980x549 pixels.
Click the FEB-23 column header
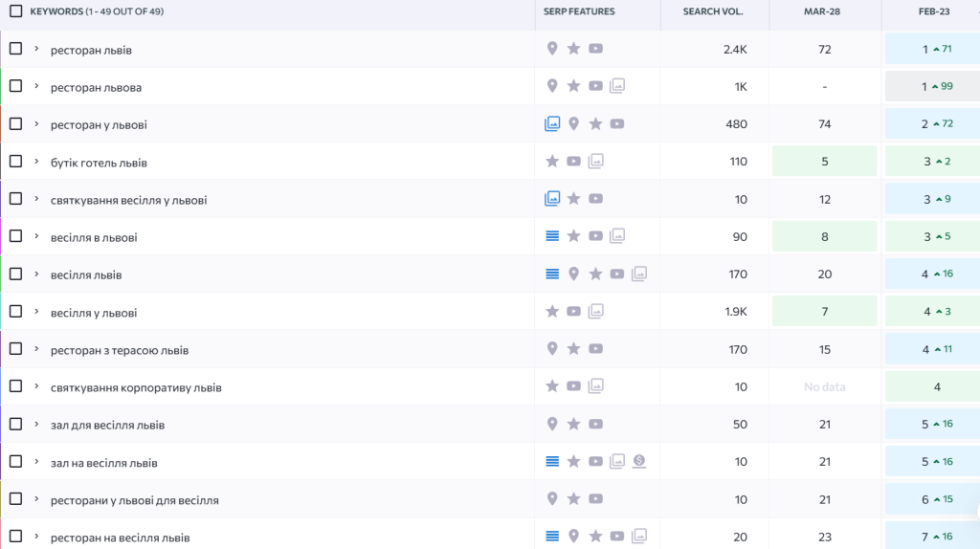coord(934,11)
